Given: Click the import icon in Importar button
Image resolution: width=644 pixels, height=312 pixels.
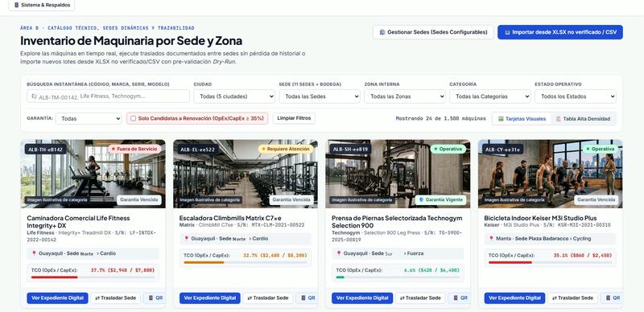Looking at the screenshot, I should pyautogui.click(x=507, y=32).
